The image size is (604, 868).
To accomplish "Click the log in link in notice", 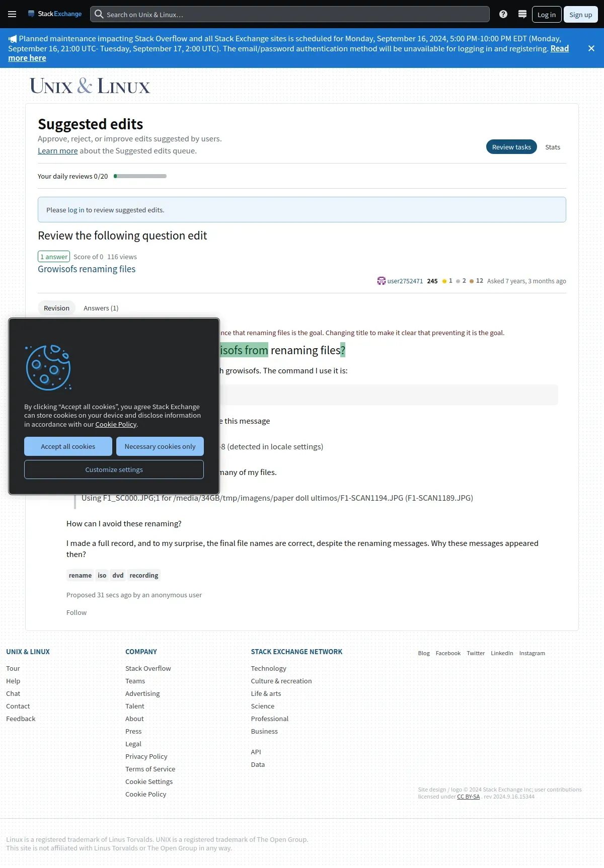I will [x=76, y=210].
